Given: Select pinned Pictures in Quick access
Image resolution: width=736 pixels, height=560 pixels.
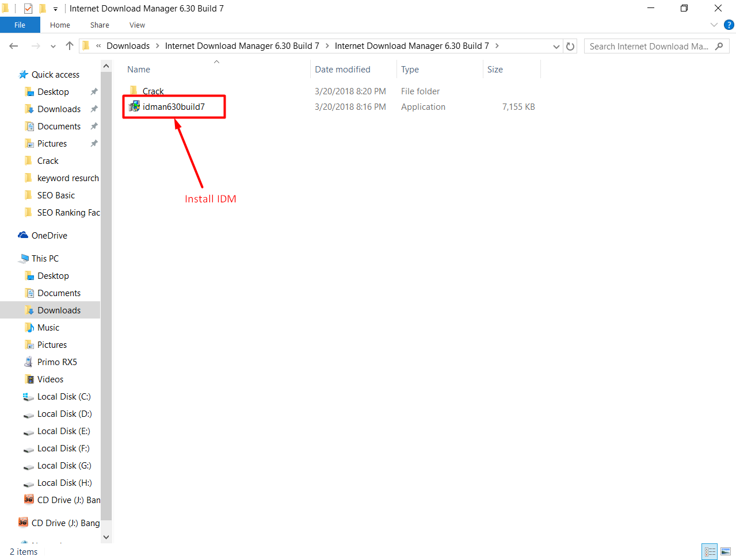Looking at the screenshot, I should click(x=52, y=143).
